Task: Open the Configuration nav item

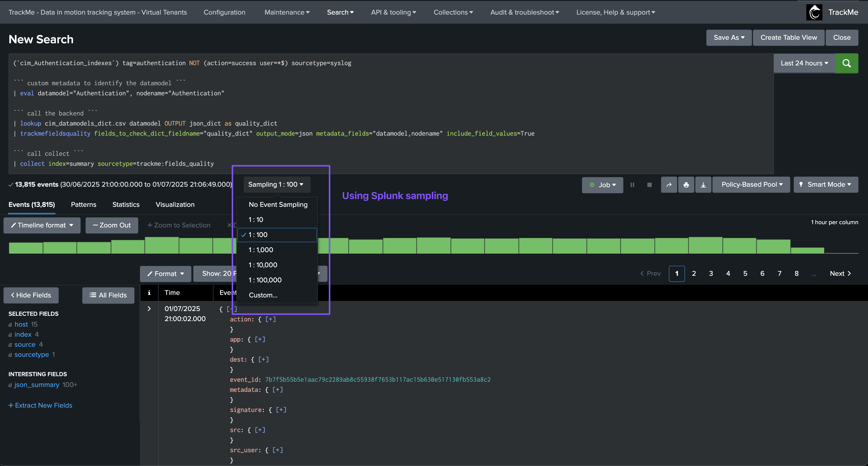Action: point(224,13)
